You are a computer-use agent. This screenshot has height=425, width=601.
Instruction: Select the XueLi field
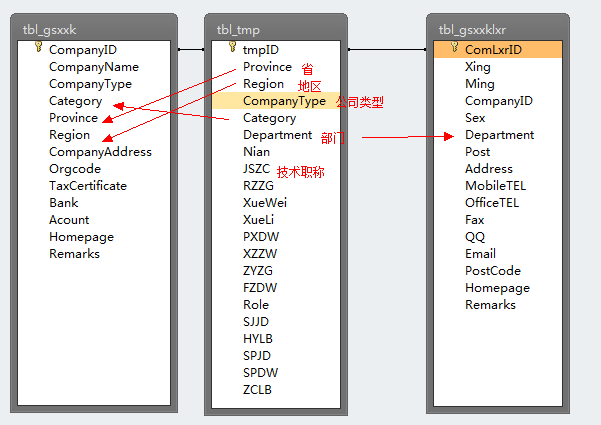tap(259, 220)
